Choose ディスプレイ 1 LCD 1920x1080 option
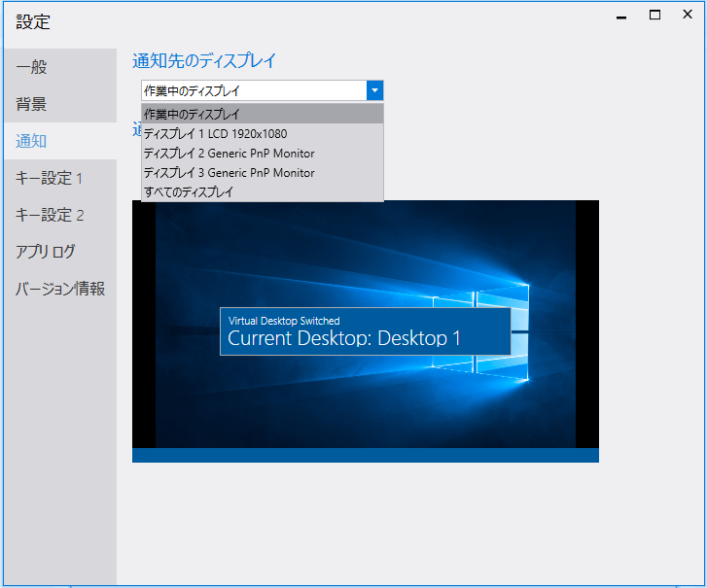Image resolution: width=707 pixels, height=588 pixels. point(263,134)
